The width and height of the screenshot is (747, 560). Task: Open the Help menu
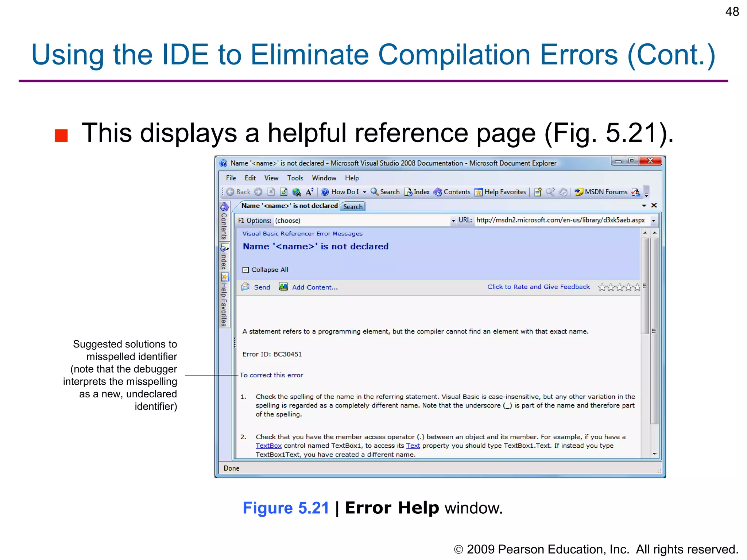point(352,178)
